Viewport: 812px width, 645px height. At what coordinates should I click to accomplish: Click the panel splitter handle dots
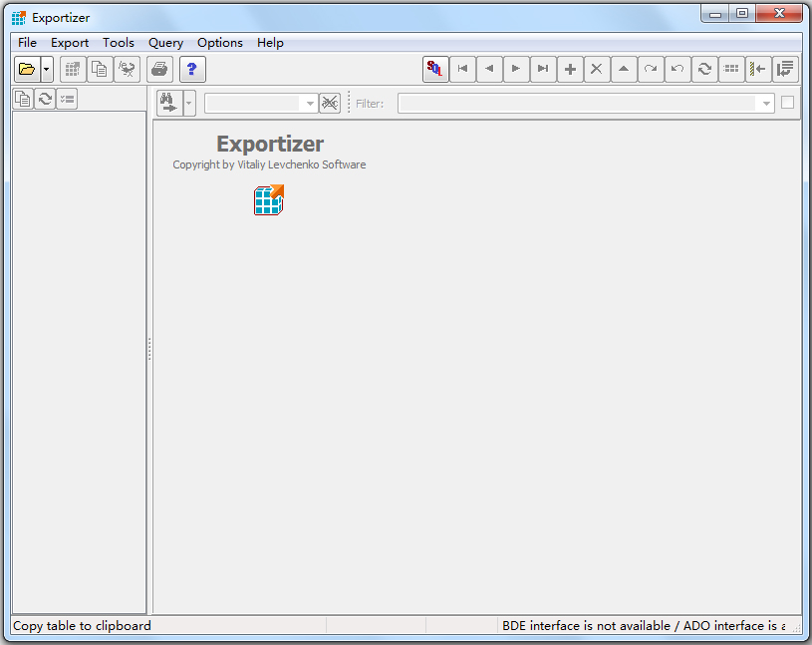click(x=149, y=349)
